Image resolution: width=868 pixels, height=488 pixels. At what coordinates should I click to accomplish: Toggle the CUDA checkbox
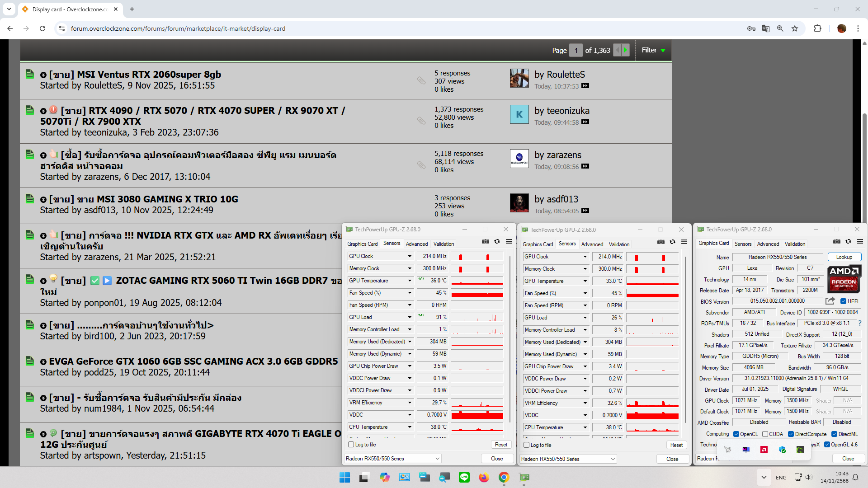pos(765,434)
